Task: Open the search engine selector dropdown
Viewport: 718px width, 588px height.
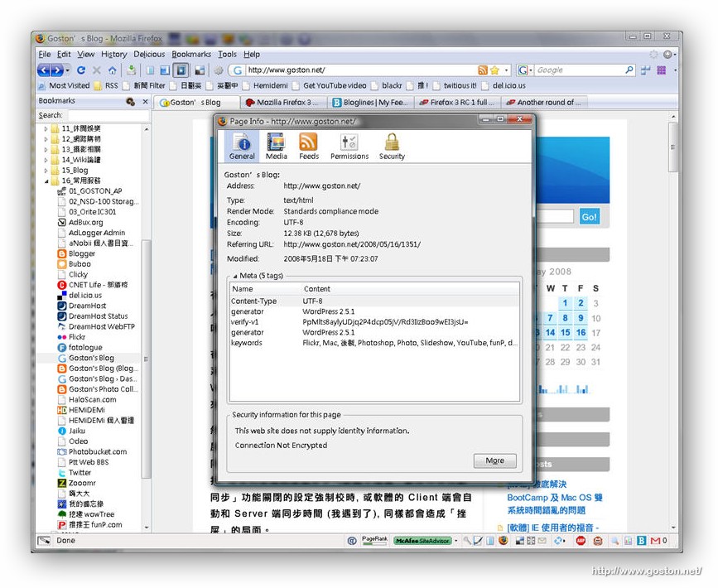Action: click(x=524, y=70)
